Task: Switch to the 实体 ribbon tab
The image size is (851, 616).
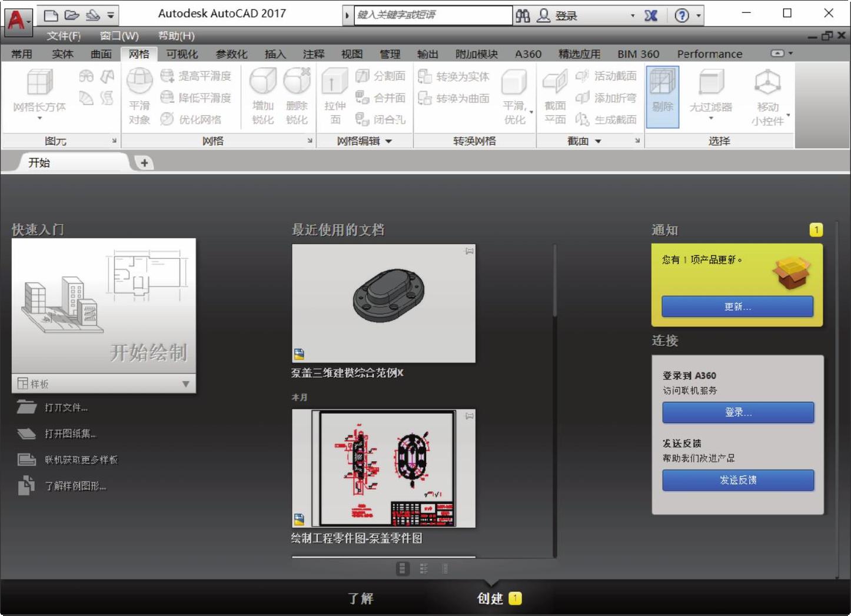Action: 62,54
